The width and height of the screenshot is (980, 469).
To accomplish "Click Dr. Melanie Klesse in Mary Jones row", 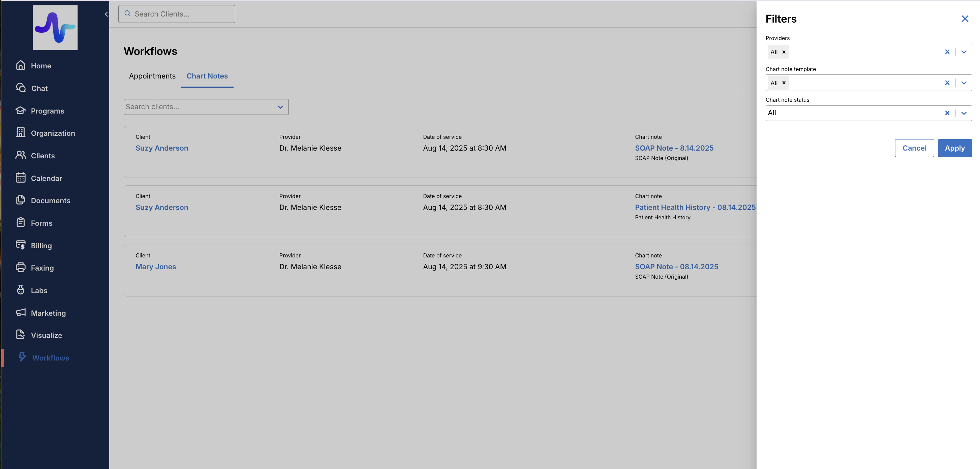I will 310,267.
